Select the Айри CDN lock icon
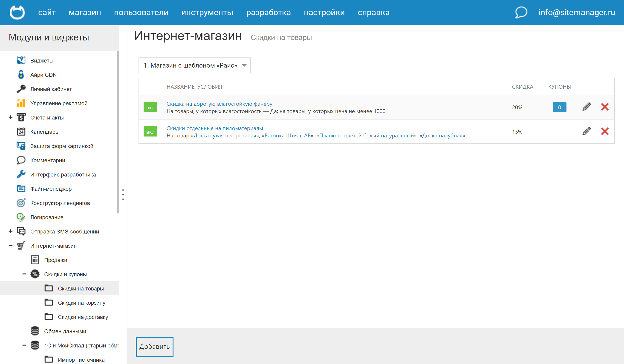The height and width of the screenshot is (364, 624). point(21,74)
